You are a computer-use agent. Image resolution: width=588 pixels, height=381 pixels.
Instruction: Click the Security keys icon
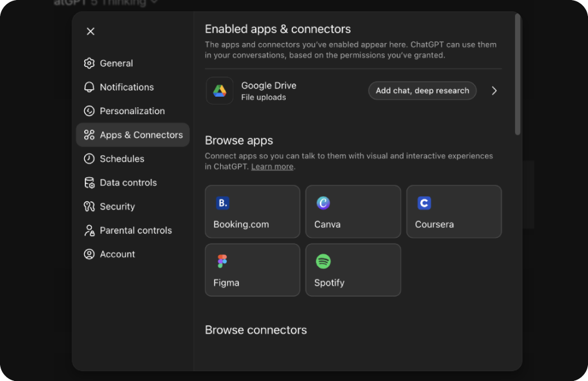tap(89, 206)
